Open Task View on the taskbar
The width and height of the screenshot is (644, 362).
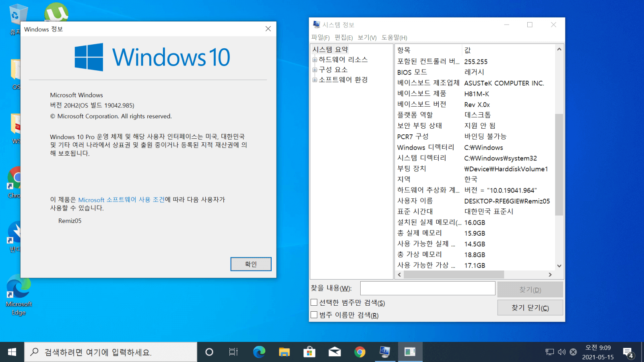(233, 352)
